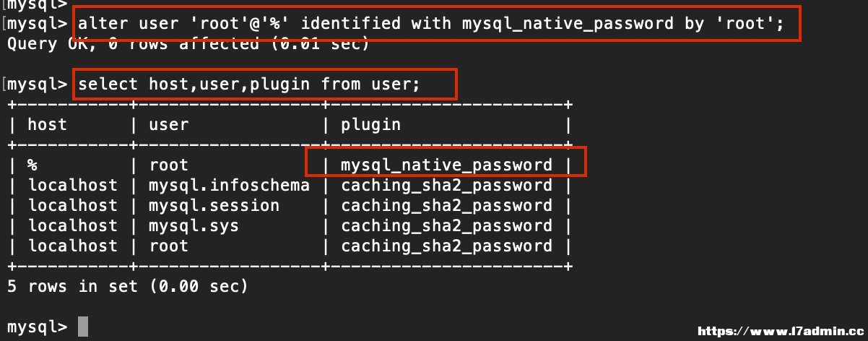The image size is (868, 341).
Task: Click caching_sha2_password for mysql.sys row
Action: pyautogui.click(x=446, y=226)
